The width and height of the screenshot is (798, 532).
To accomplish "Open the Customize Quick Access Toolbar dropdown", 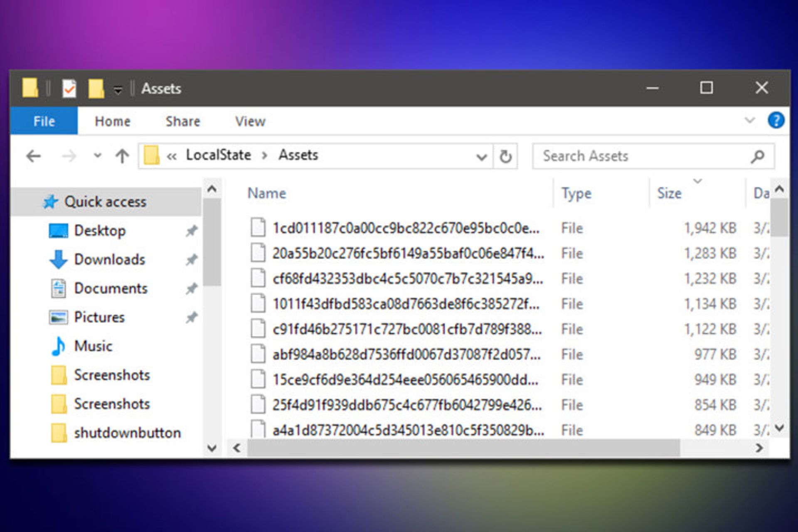I will [x=118, y=89].
